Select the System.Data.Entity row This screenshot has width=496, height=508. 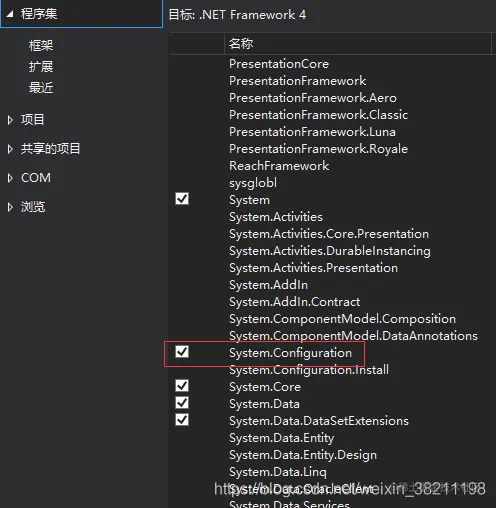[282, 438]
